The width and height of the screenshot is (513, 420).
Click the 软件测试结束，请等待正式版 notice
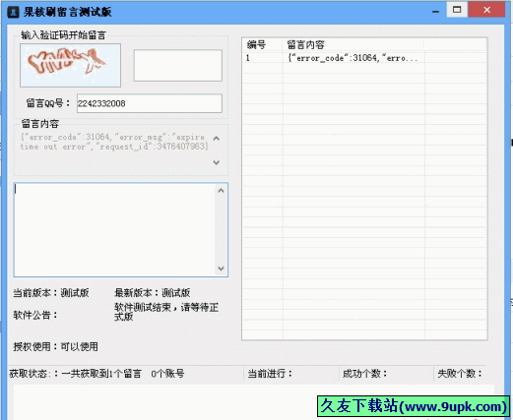pyautogui.click(x=166, y=312)
